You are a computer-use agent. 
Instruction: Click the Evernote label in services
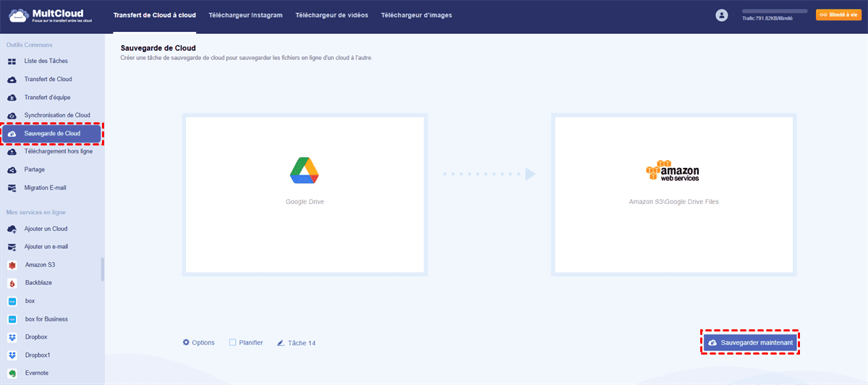38,373
